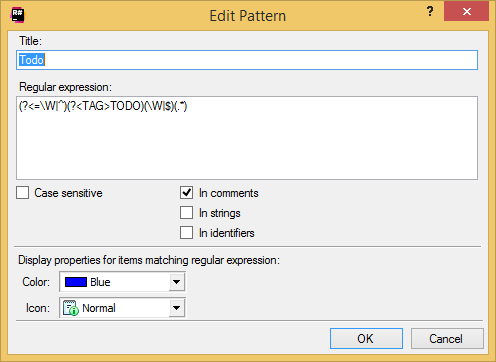Confirm the pattern with OK
Viewport: 496px width, 362px height.
point(366,339)
